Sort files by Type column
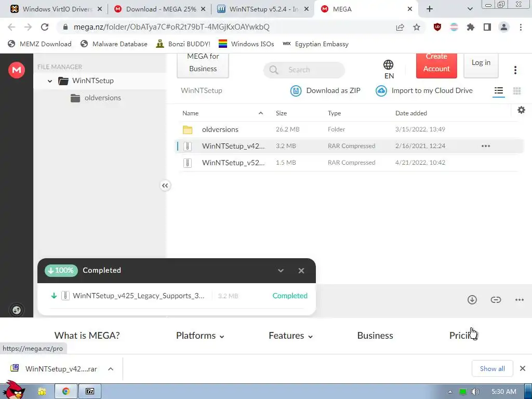Screen dimensions: 532x399 click(x=334, y=113)
